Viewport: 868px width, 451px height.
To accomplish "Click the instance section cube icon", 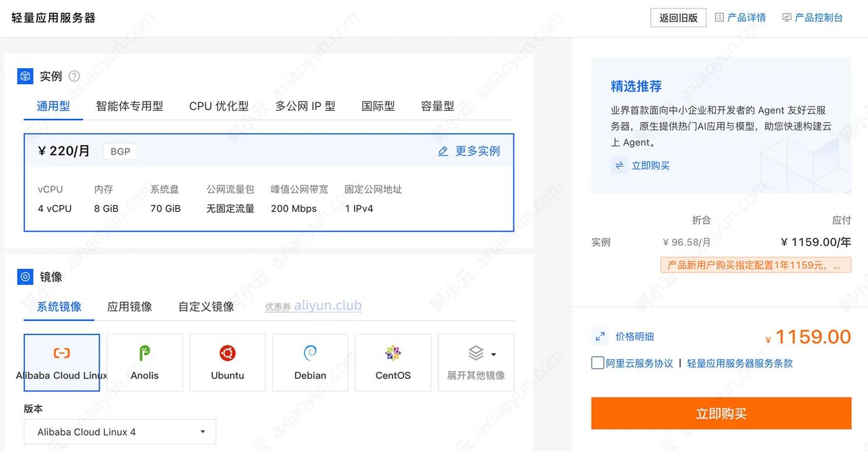I will (25, 76).
